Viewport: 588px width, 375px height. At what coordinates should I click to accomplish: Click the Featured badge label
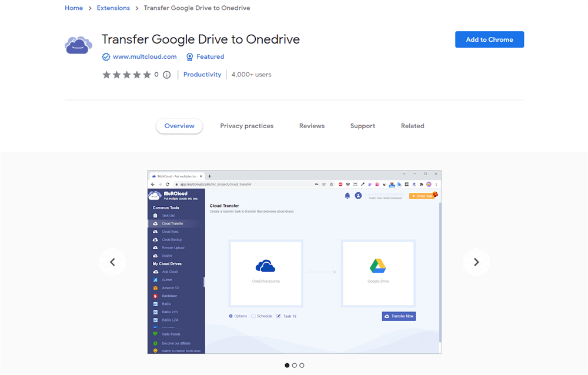tap(211, 56)
